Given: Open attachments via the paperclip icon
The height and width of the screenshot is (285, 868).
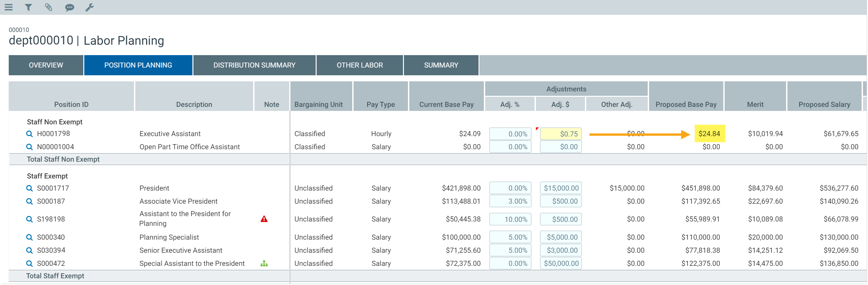Looking at the screenshot, I should 49,7.
